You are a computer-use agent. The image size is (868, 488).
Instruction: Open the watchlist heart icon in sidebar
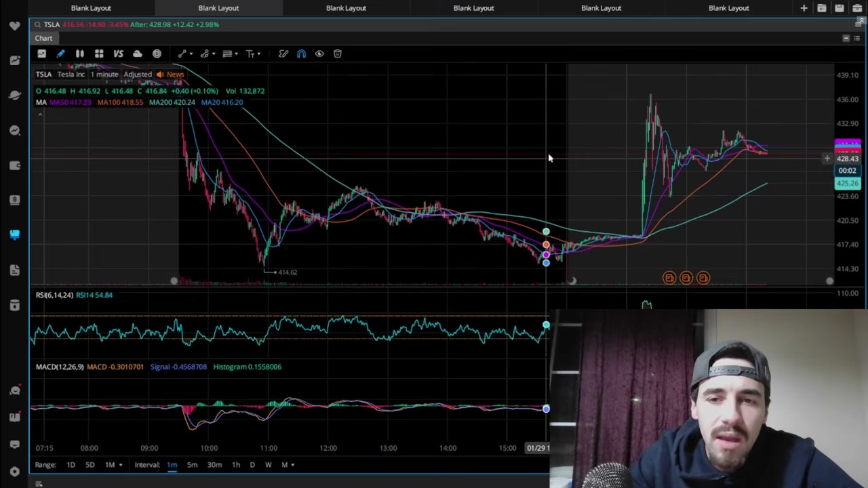(x=15, y=25)
